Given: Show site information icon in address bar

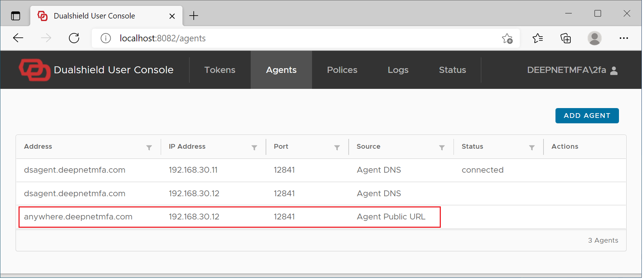Looking at the screenshot, I should (x=106, y=38).
